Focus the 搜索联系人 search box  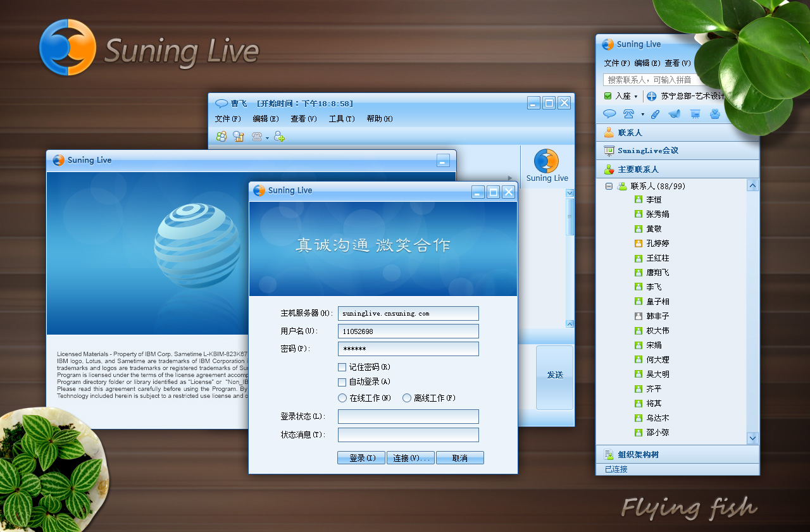point(652,80)
